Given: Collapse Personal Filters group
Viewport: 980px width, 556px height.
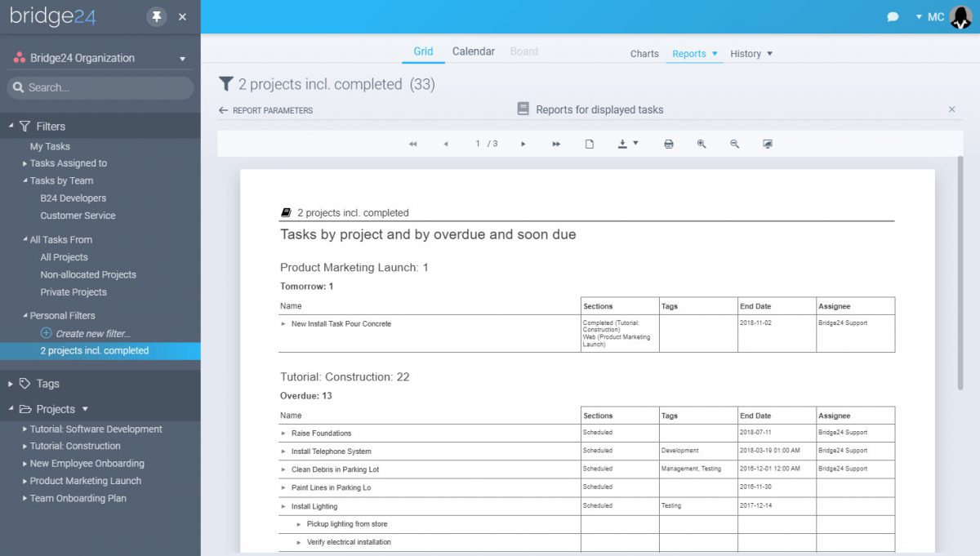Looking at the screenshot, I should pos(25,316).
